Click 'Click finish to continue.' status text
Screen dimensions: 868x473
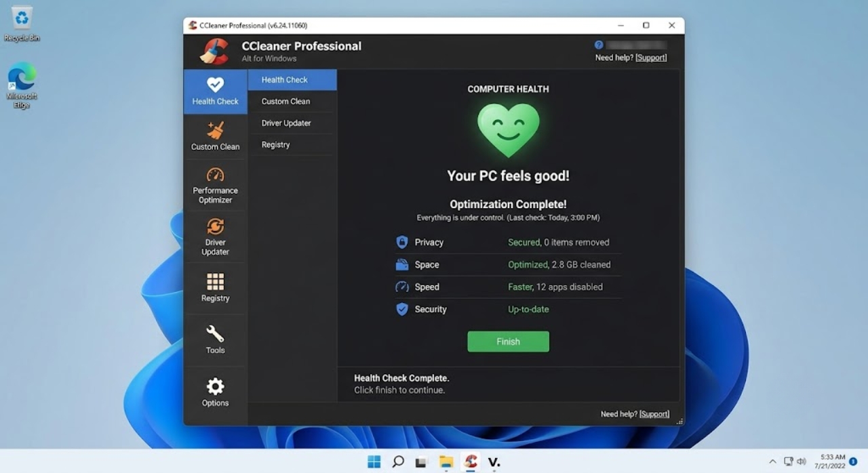point(399,390)
